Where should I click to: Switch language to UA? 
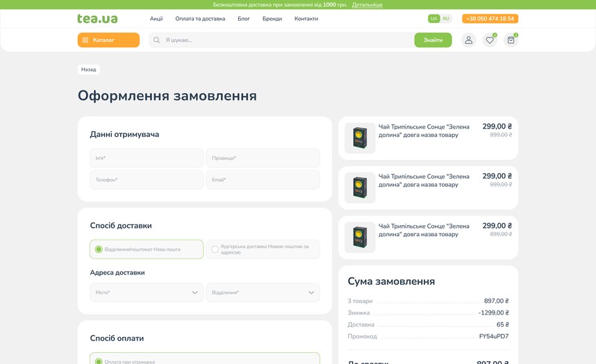click(433, 18)
